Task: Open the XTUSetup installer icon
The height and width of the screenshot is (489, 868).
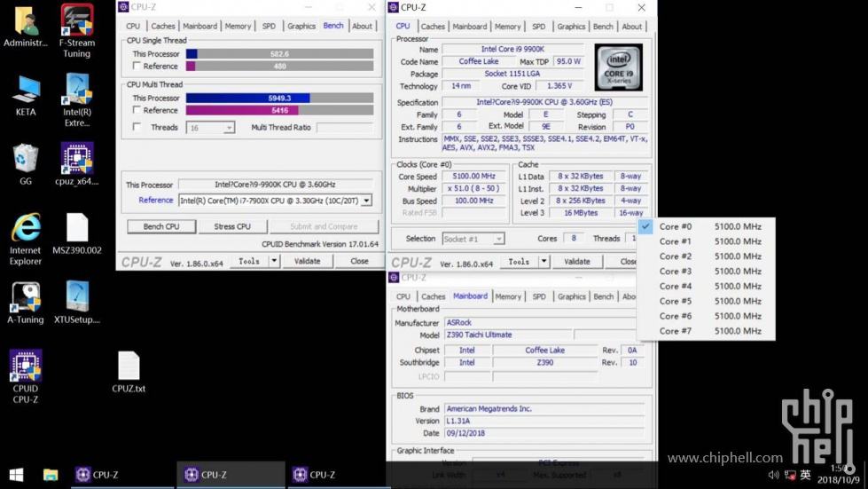Action: tap(77, 303)
